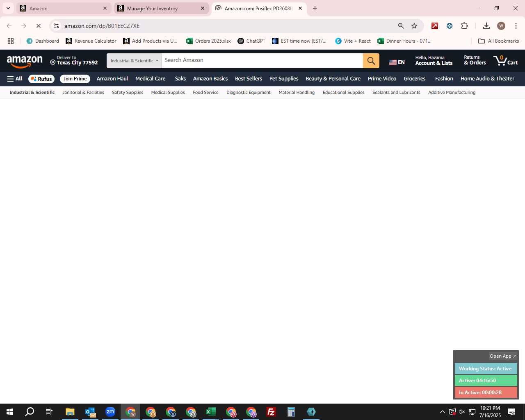Screen dimensions: 525x420
Task: Go to Medical Care
Action: (x=151, y=79)
